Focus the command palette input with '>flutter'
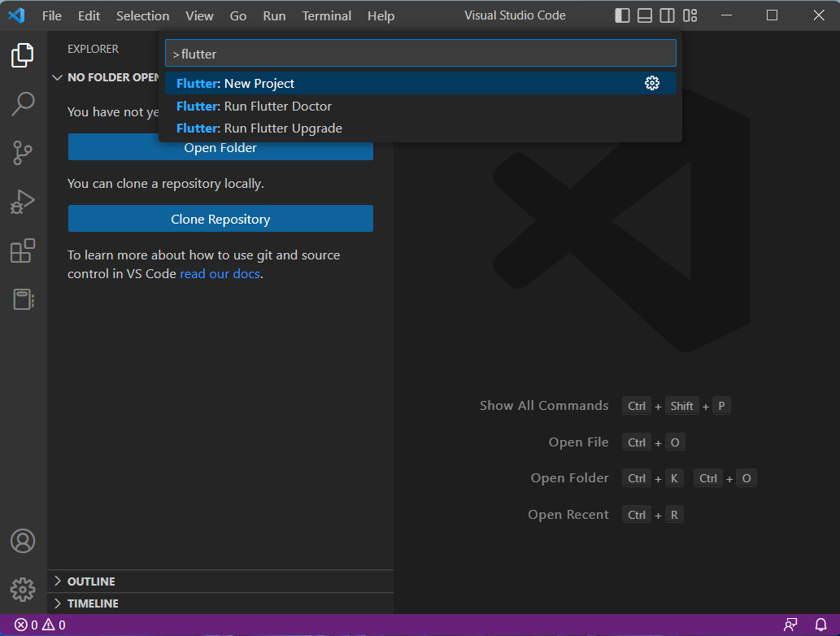Viewport: 840px width, 636px height. tap(420, 53)
